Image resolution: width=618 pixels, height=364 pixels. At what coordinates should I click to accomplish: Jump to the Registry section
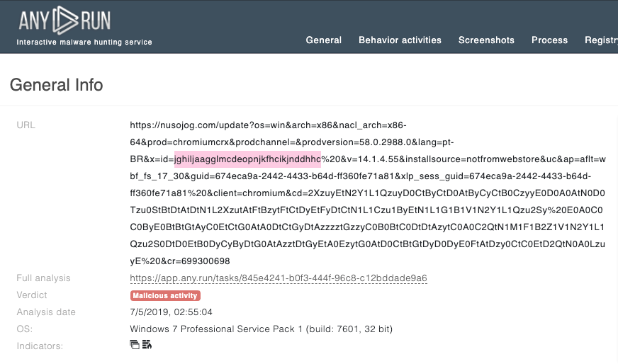click(x=601, y=40)
